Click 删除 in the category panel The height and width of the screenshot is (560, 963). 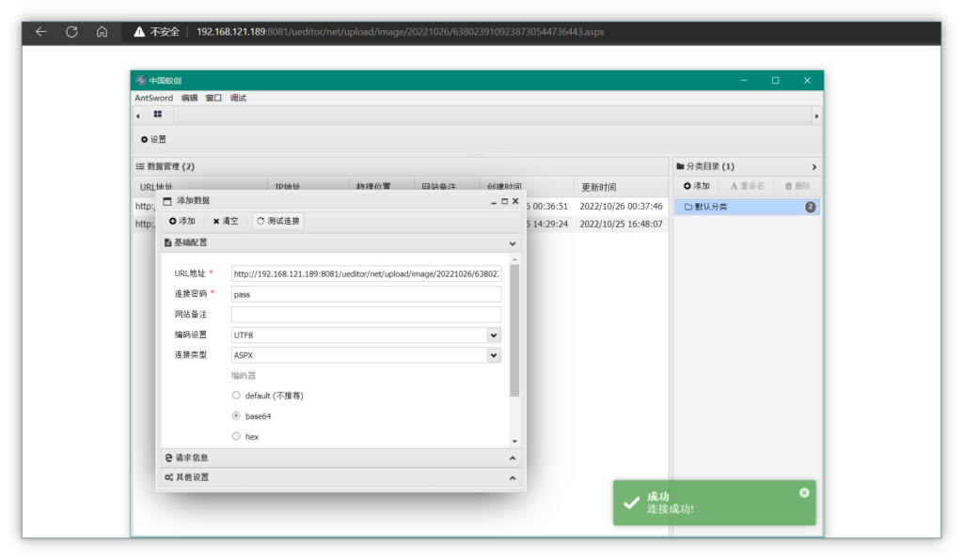(797, 186)
